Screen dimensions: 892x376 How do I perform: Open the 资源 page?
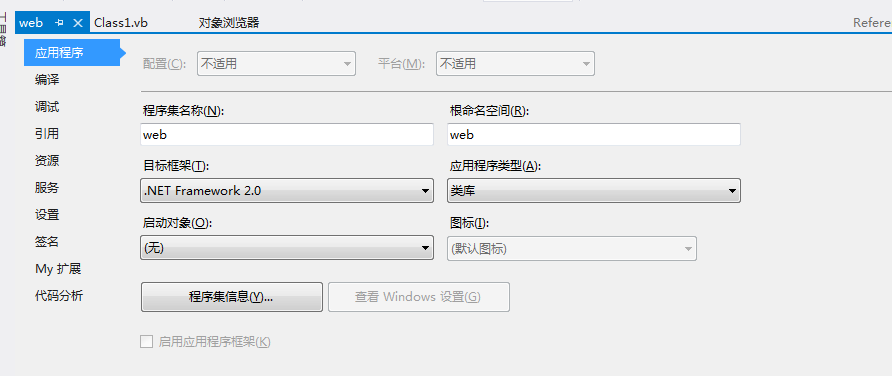click(x=47, y=160)
